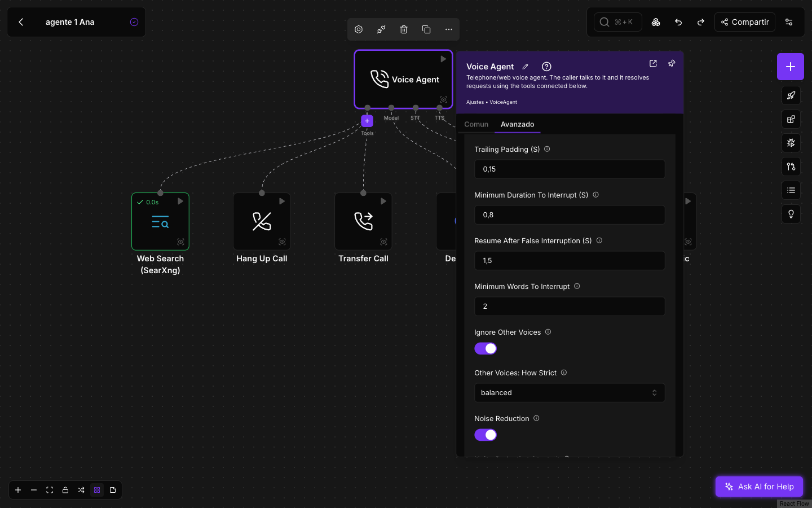Image resolution: width=812 pixels, height=508 pixels.
Task: Open the focus target icon in node toolbar
Action: pos(359,29)
